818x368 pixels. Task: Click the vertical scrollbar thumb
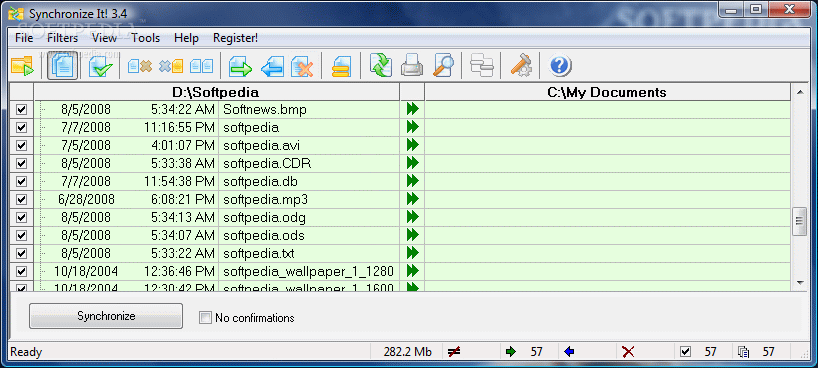tap(800, 222)
